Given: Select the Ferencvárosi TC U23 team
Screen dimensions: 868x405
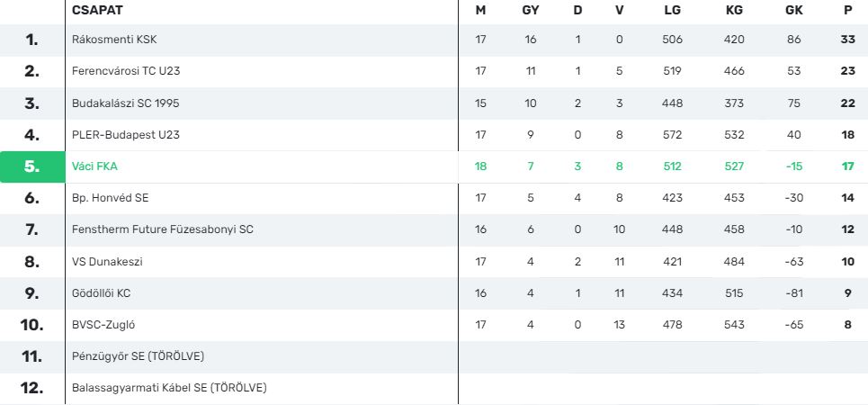Looking at the screenshot, I should 126,71.
